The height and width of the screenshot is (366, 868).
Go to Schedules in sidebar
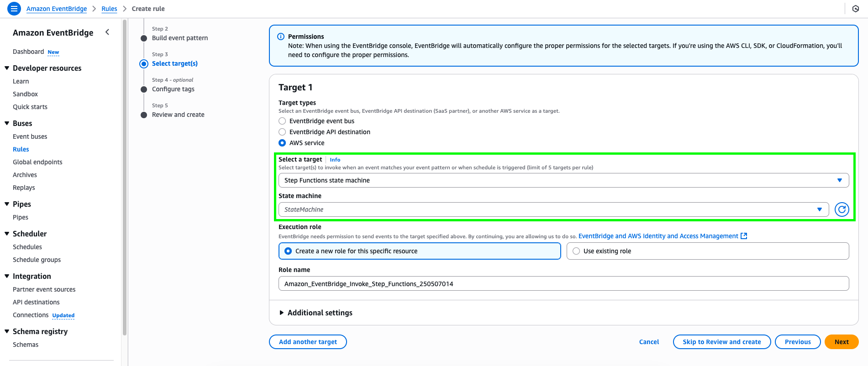(x=27, y=247)
